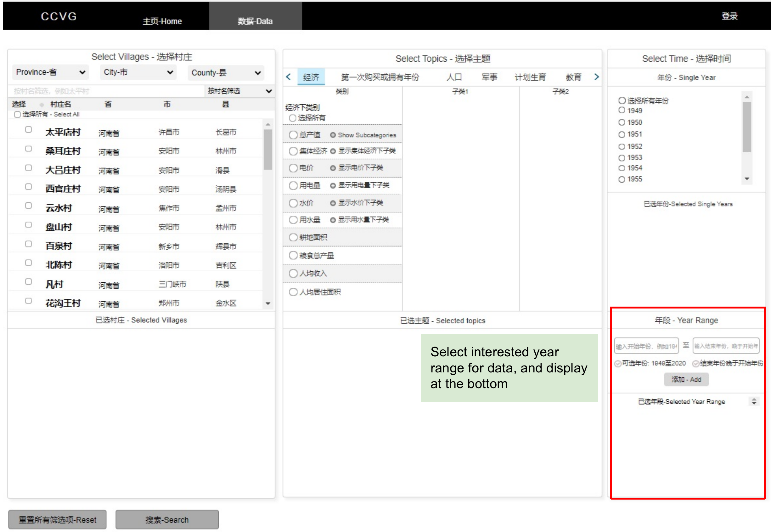Expand 显示电价下子类 plus icon
Viewport: 771px width, 532px height.
(x=333, y=168)
